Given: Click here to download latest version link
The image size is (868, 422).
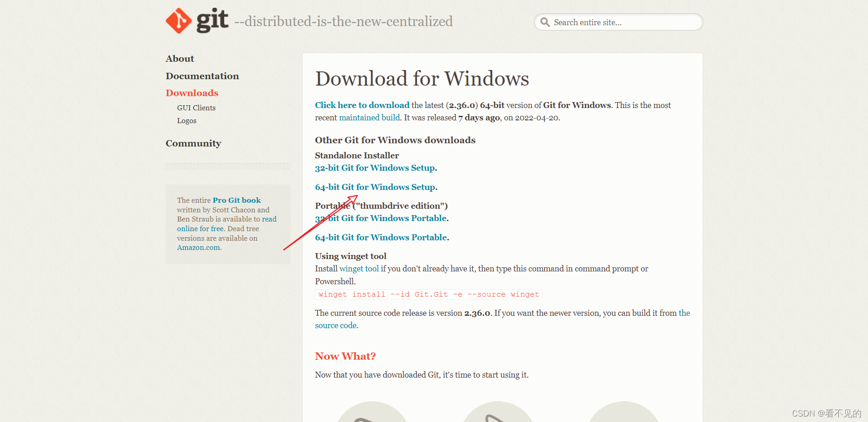Looking at the screenshot, I should coord(362,105).
